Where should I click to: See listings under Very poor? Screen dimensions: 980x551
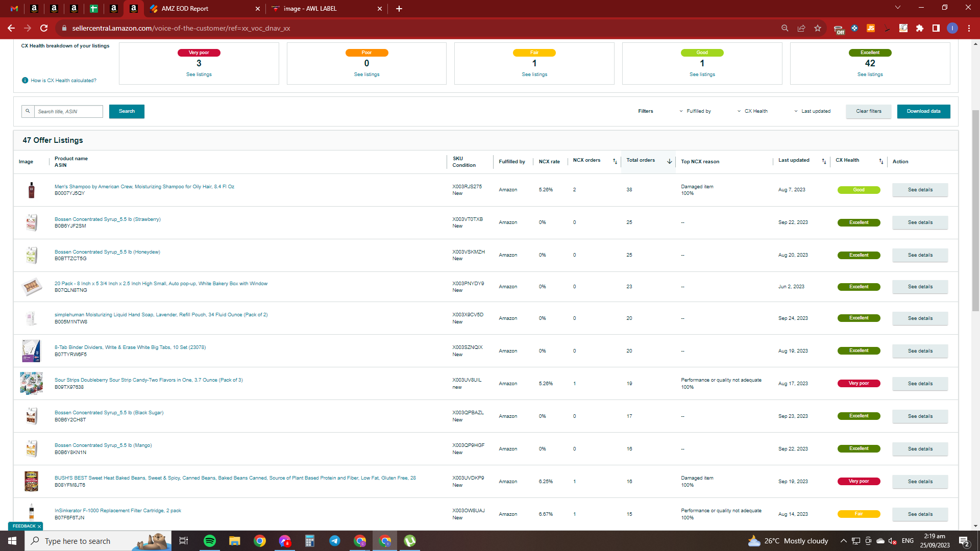click(x=199, y=74)
